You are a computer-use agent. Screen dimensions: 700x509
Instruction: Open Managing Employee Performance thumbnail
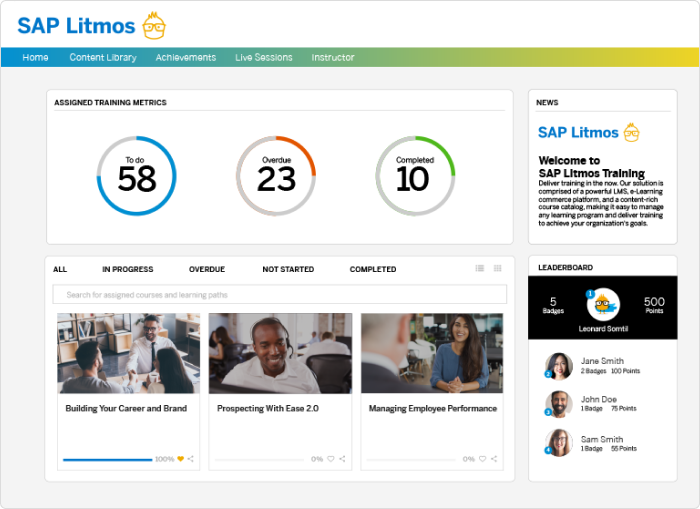[432, 353]
